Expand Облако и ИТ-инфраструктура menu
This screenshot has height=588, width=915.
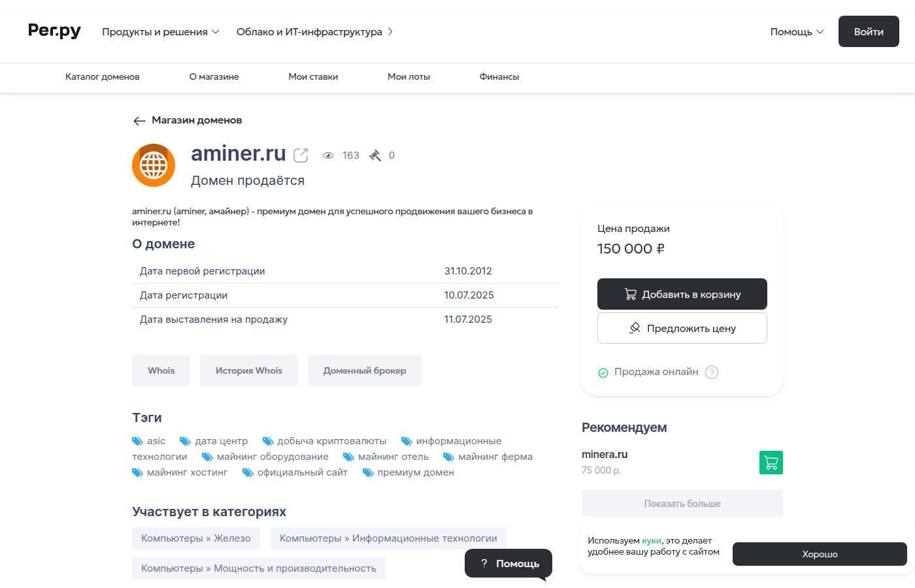tap(315, 31)
